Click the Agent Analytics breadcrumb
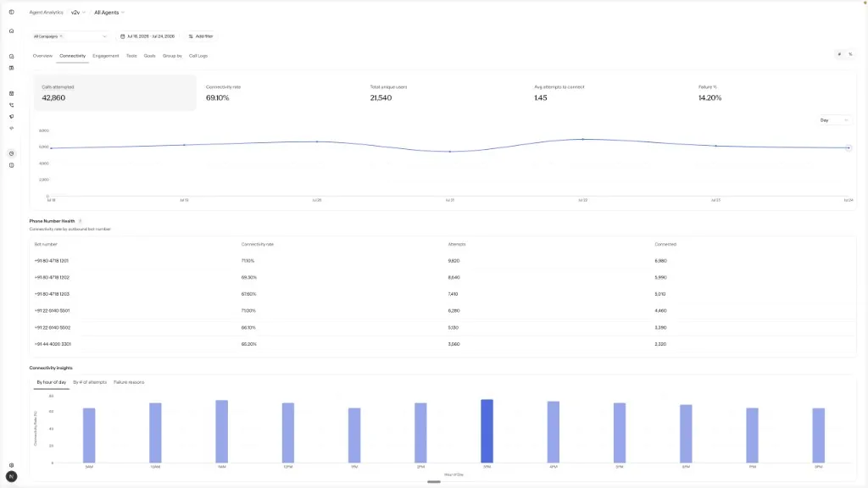 point(46,12)
